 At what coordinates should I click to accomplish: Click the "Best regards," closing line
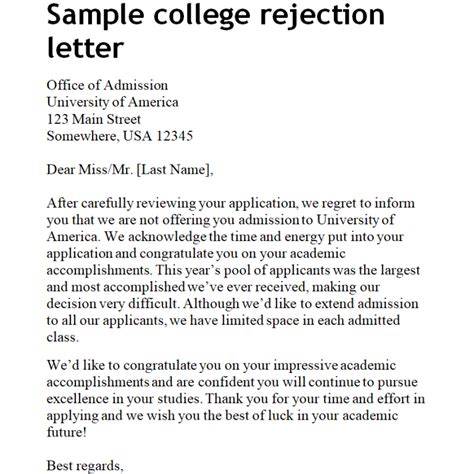[85, 466]
